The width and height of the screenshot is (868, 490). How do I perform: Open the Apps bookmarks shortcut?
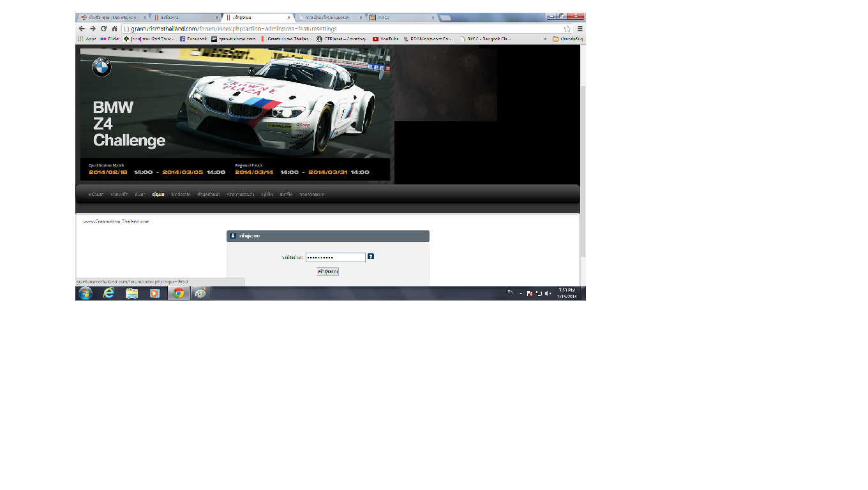(87, 39)
